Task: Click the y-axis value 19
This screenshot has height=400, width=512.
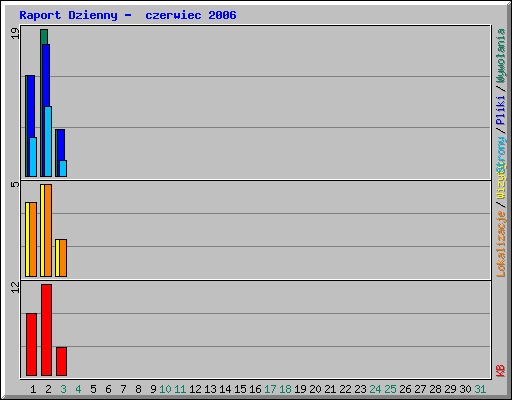Action: [15, 33]
